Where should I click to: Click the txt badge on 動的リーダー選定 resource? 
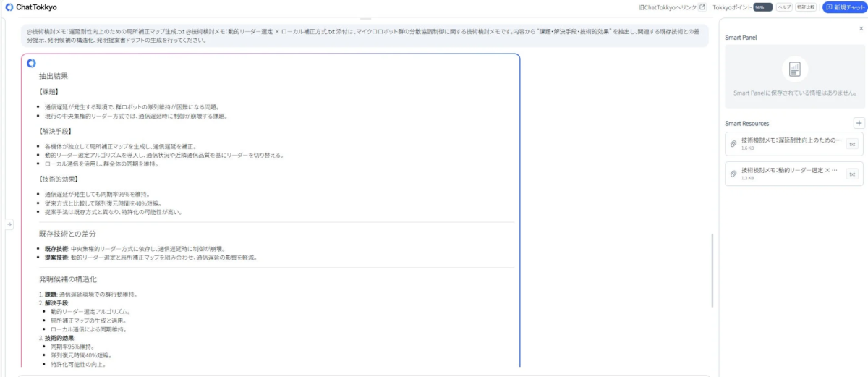coord(852,174)
